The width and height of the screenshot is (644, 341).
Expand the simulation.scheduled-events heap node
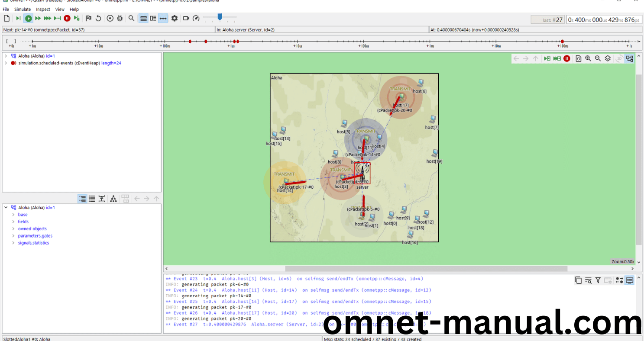[7, 62]
